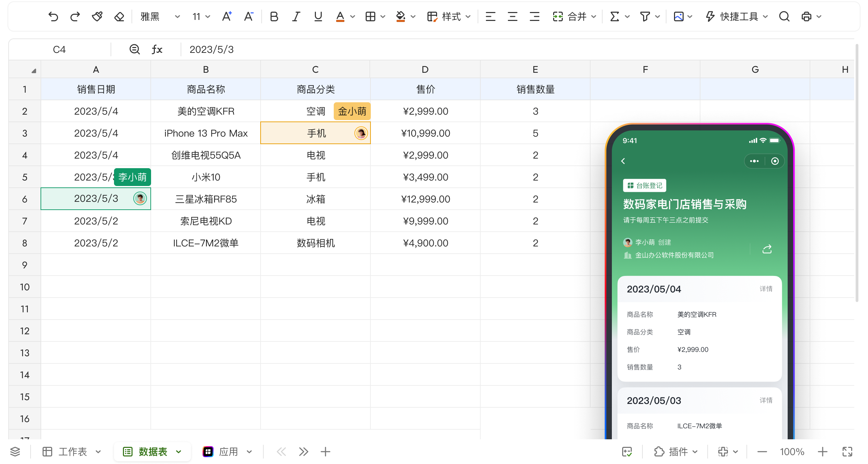Click the 台账登记 label button

pos(644,186)
